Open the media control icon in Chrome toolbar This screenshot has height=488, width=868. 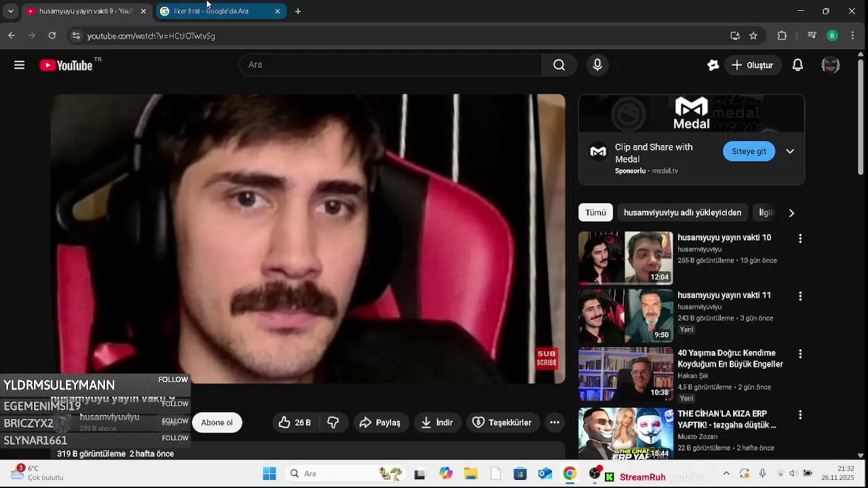pyautogui.click(x=812, y=35)
